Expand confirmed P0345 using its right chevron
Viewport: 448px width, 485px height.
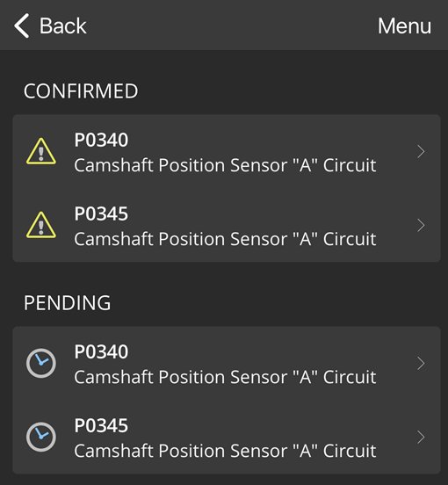pos(421,225)
